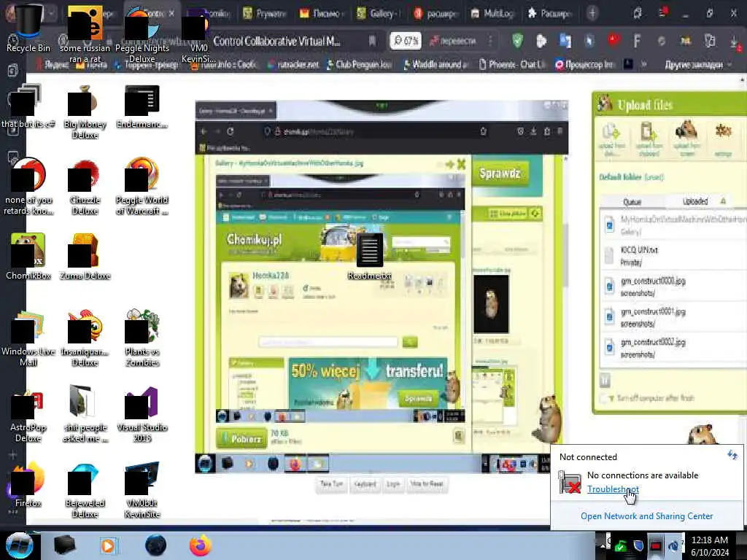Launch Big Money Deluxe from the desktop

click(x=85, y=112)
